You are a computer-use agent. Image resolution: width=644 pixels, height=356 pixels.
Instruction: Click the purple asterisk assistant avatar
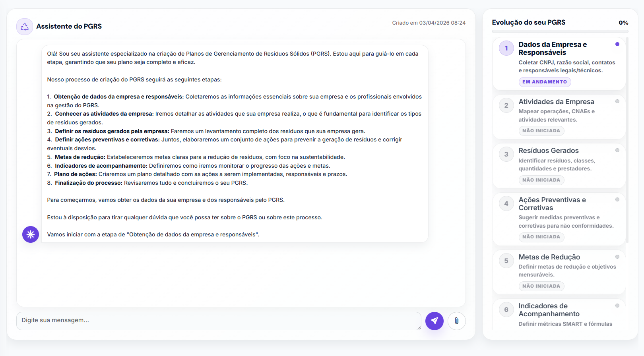(31, 234)
